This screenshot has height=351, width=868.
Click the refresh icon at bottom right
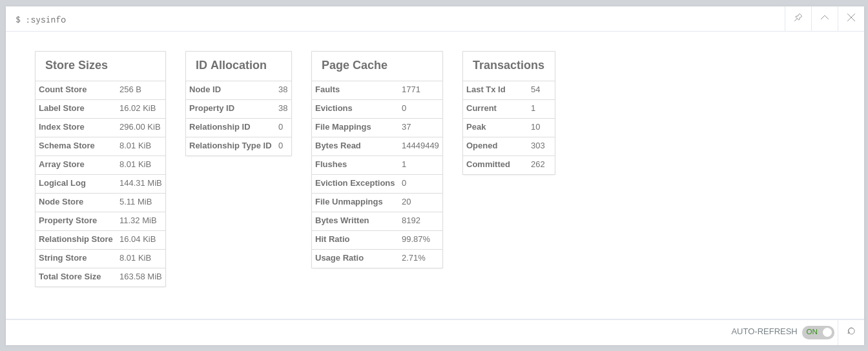pos(851,332)
